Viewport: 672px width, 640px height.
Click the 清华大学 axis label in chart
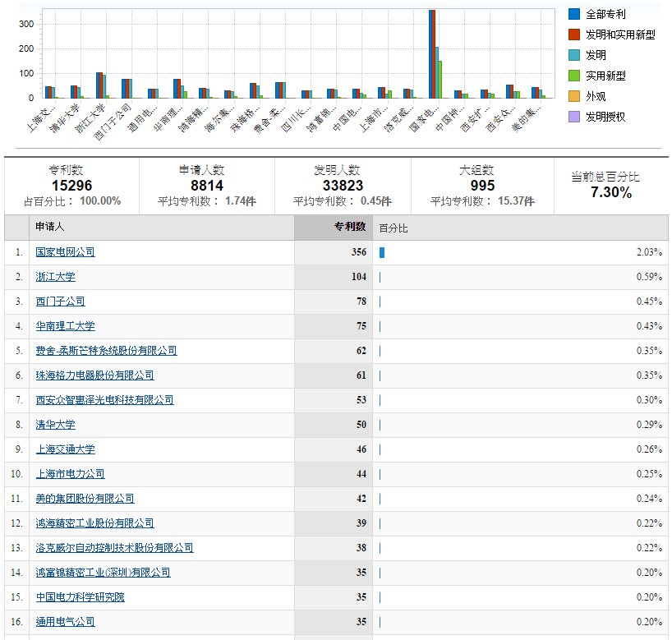(x=64, y=117)
